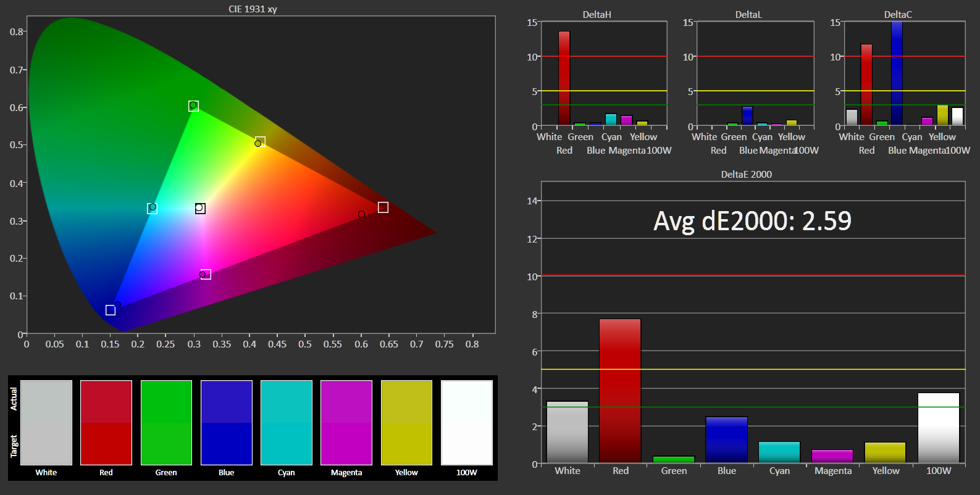Click the Blue bar in DeltaE 2000 chart
Image resolution: width=980 pixels, height=495 pixels.
[x=727, y=440]
